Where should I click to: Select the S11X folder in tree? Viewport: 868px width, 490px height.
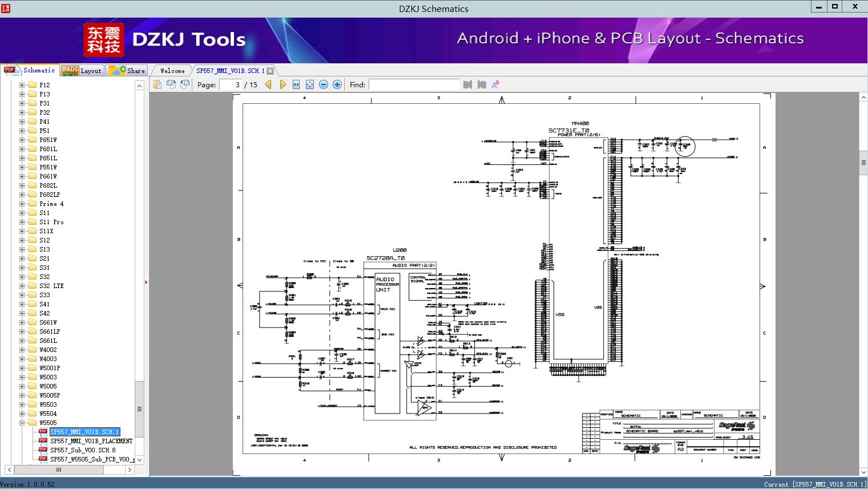(46, 231)
